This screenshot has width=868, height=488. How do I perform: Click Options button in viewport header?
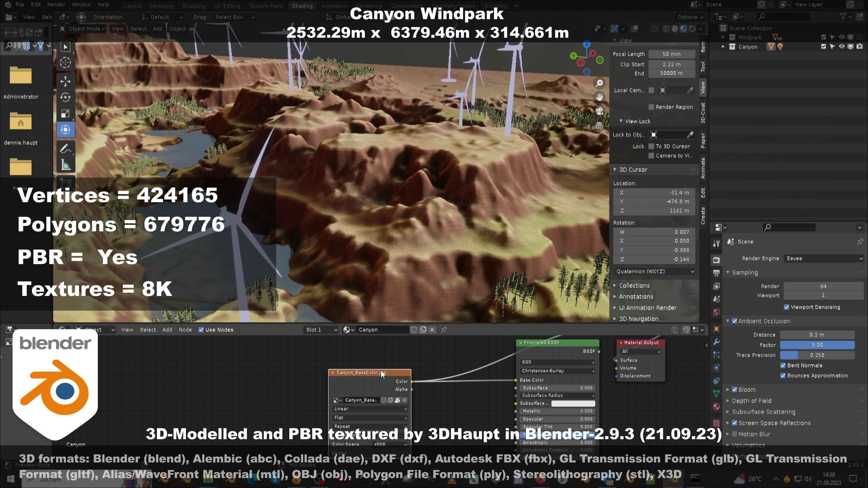pos(690,17)
